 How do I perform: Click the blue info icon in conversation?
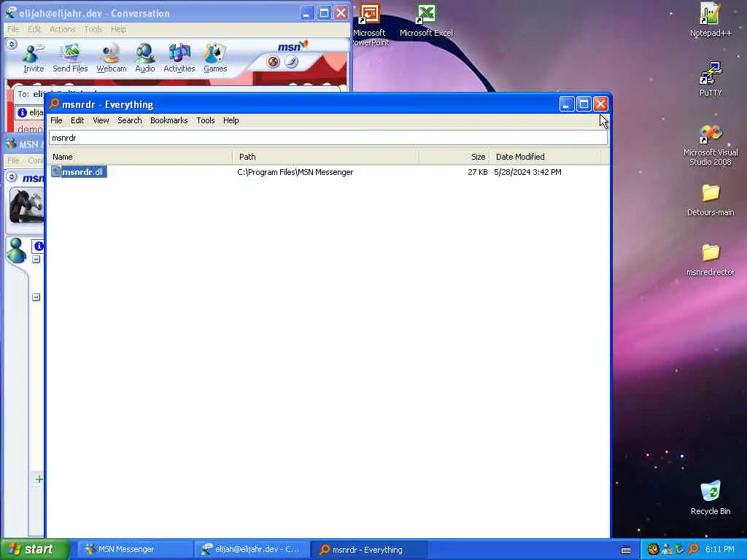click(x=22, y=112)
